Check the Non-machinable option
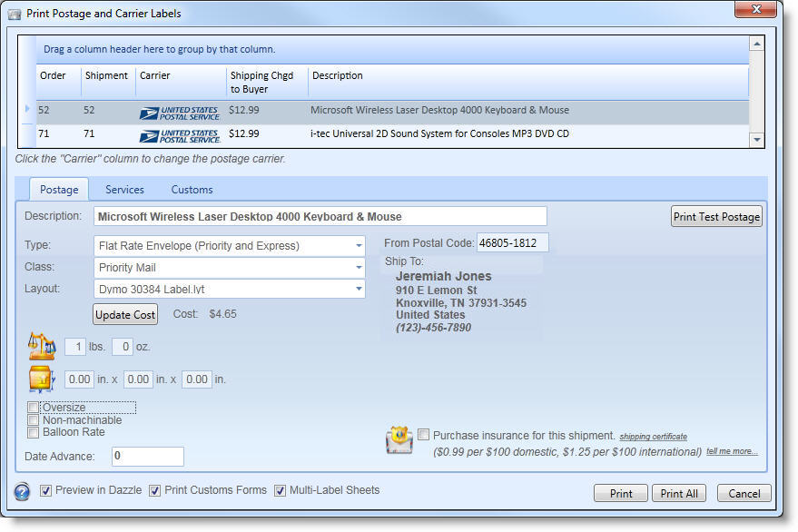Screen dimensions: 798x532 click(x=34, y=420)
